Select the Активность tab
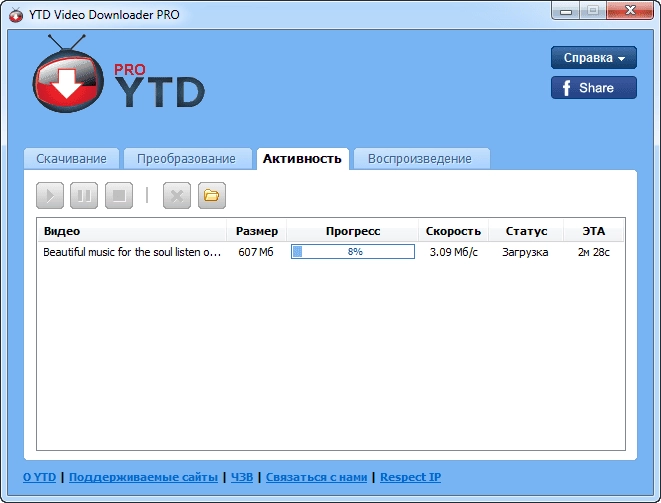Image resolution: width=661 pixels, height=503 pixels. point(302,159)
